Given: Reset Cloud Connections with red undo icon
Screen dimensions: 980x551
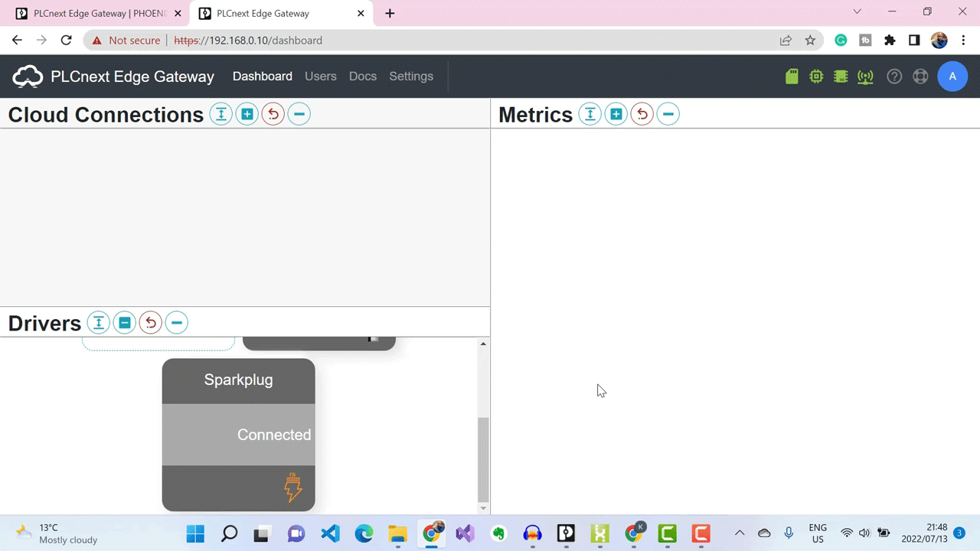Looking at the screenshot, I should pos(273,114).
